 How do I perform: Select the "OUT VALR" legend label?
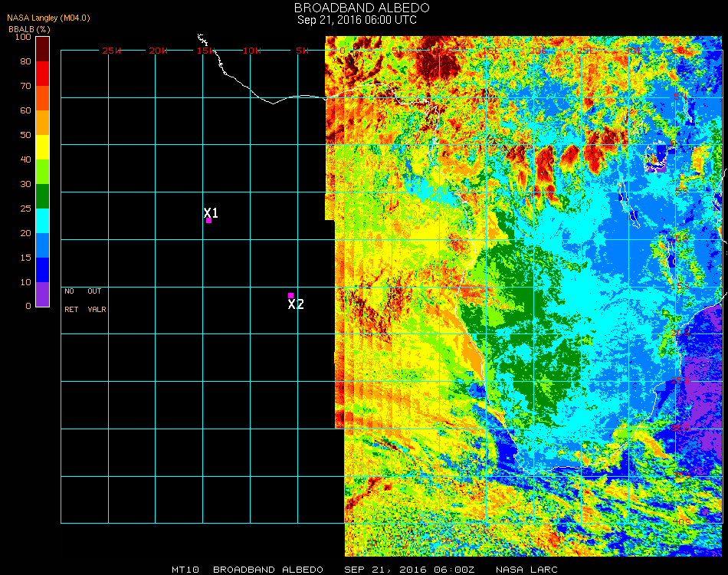tap(96, 301)
